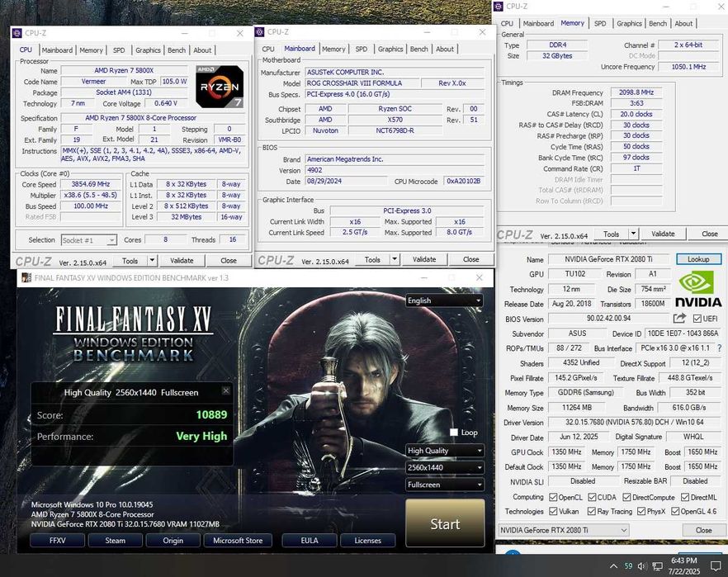Open the Fullscreen mode dropdown

coord(444,485)
